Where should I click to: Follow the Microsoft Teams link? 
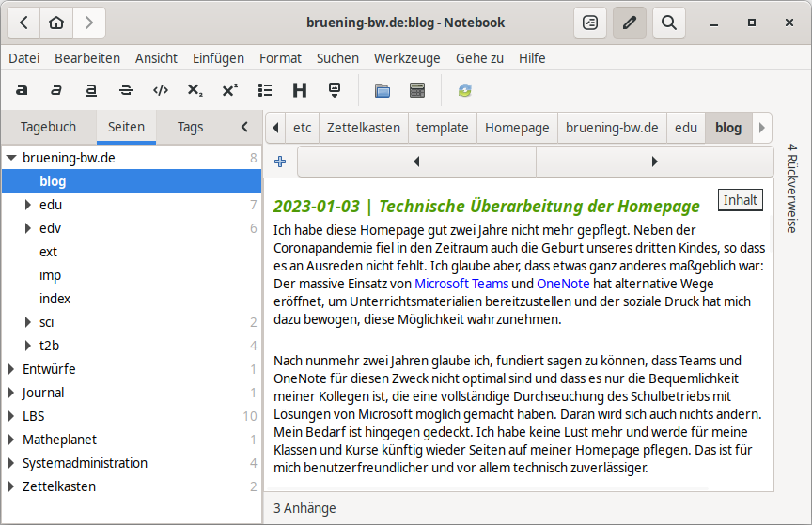(461, 283)
